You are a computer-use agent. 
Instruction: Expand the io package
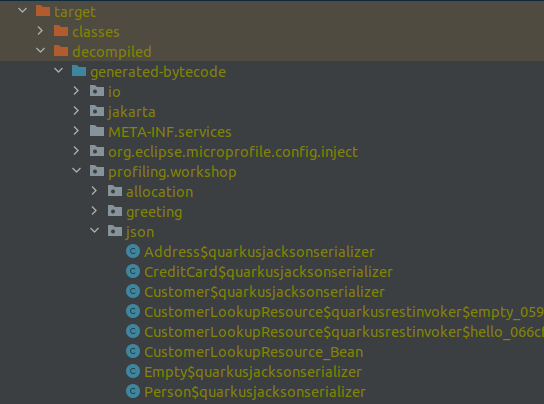tap(76, 91)
